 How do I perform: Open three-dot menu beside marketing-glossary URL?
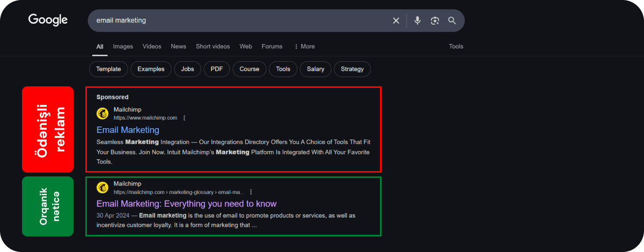tap(251, 192)
